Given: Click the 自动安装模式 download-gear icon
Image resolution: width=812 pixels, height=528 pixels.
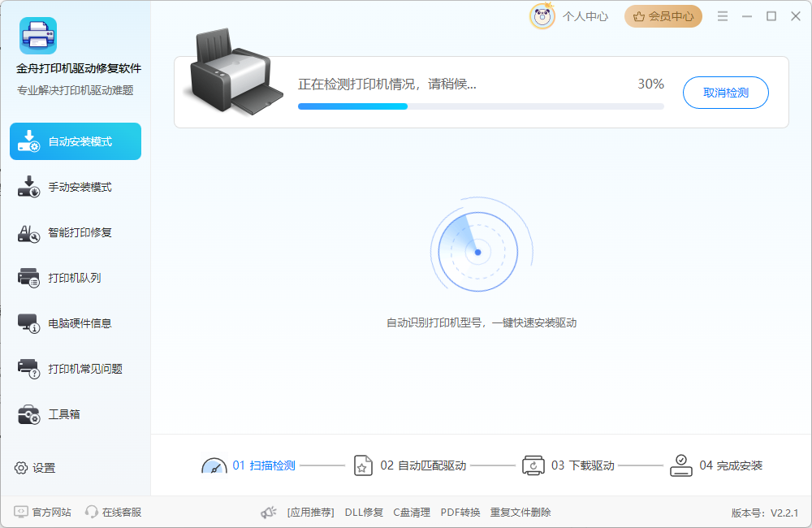Looking at the screenshot, I should [28, 141].
